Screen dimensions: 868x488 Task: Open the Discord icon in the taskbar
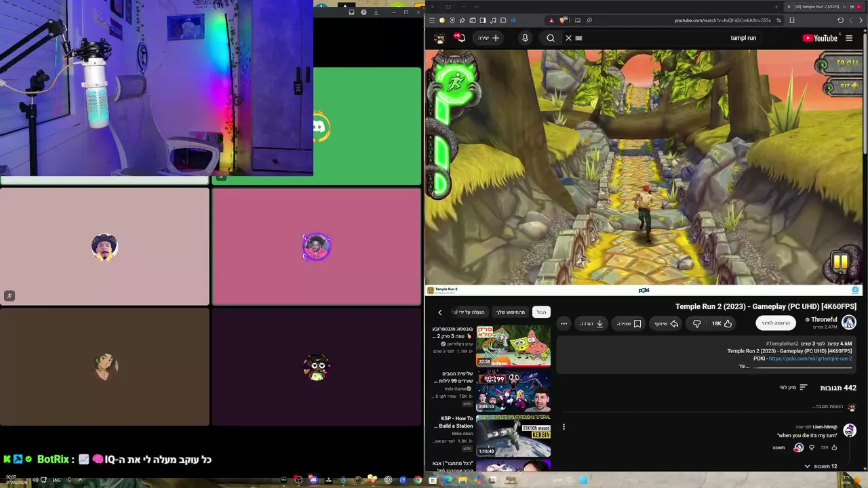point(313,480)
